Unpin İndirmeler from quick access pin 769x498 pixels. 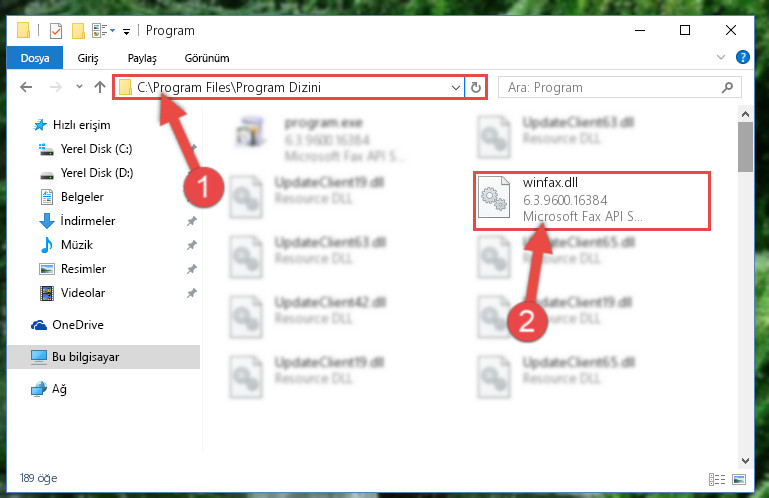[x=192, y=221]
